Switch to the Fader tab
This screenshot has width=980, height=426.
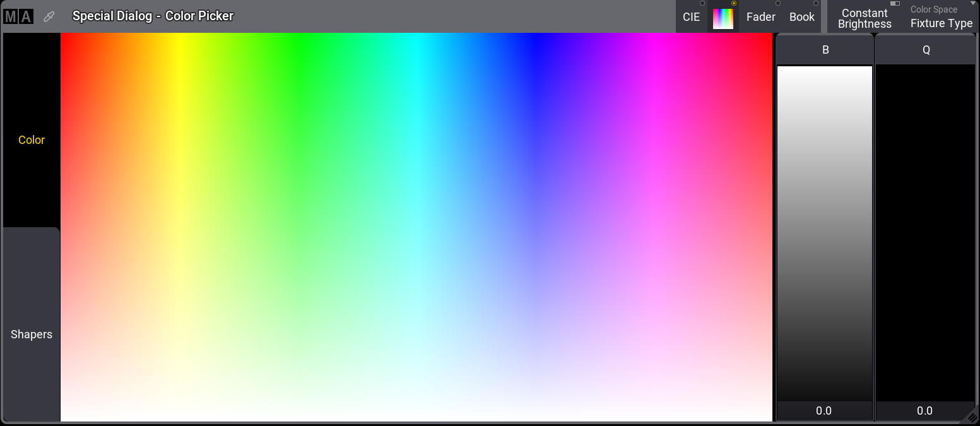pos(760,17)
